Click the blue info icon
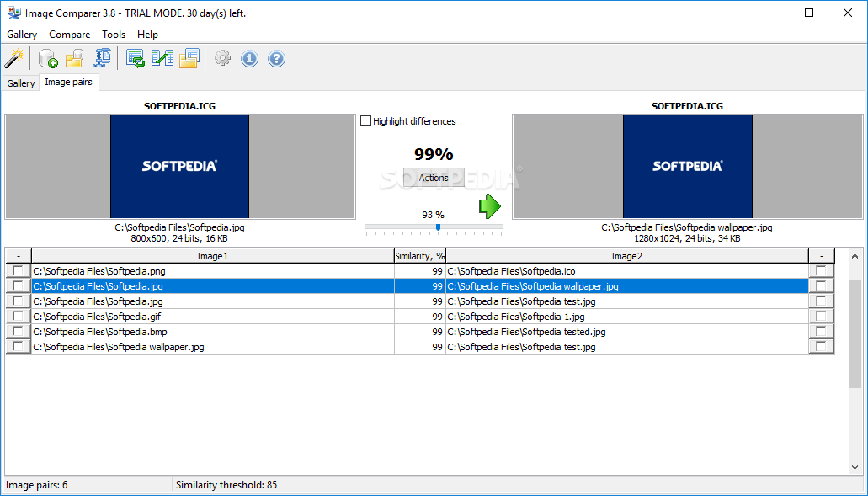The image size is (868, 496). tap(250, 58)
